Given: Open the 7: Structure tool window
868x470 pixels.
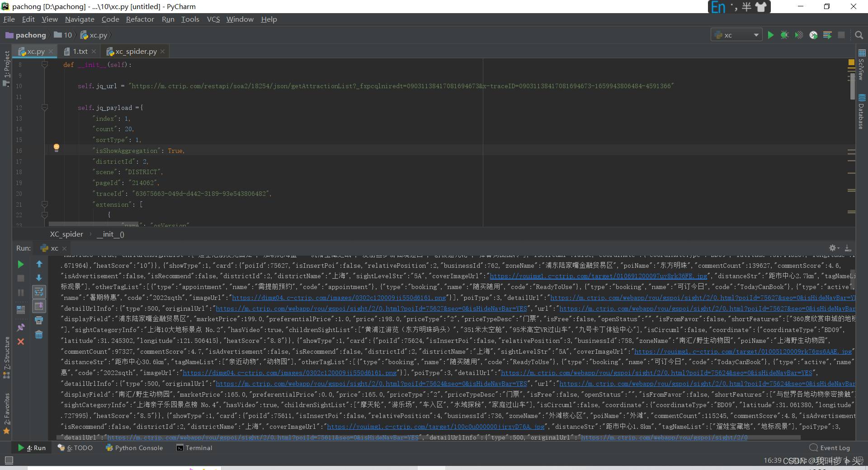Looking at the screenshot, I should (x=6, y=357).
